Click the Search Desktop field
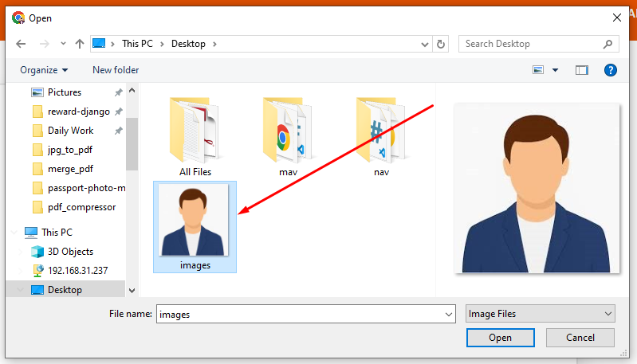 click(539, 44)
